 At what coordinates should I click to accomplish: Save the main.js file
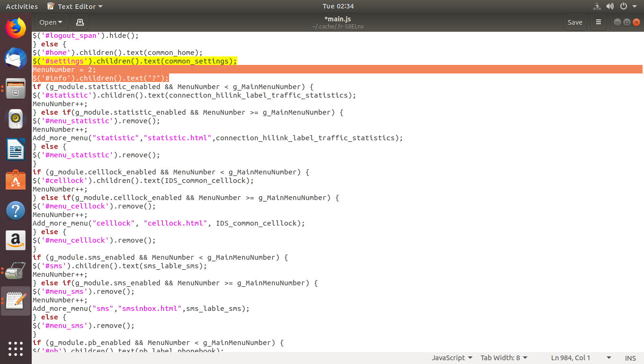pyautogui.click(x=575, y=22)
